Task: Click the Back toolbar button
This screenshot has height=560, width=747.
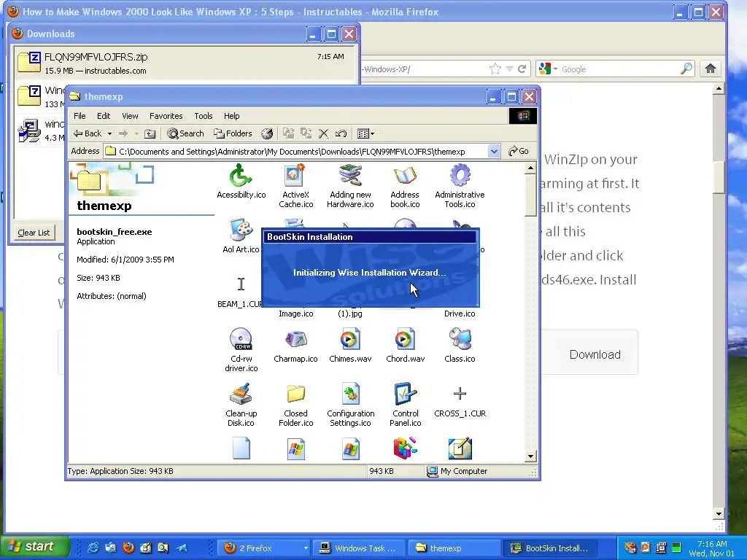Action: click(88, 134)
